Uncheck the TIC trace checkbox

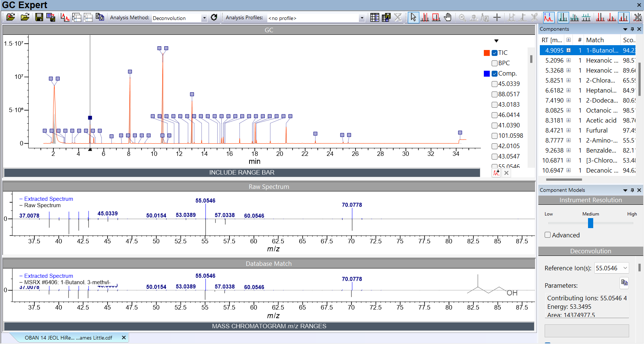point(495,53)
